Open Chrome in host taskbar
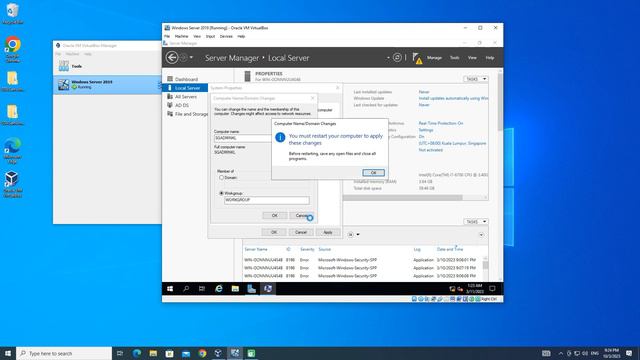Image resolution: width=640 pixels, height=360 pixels. click(202, 353)
